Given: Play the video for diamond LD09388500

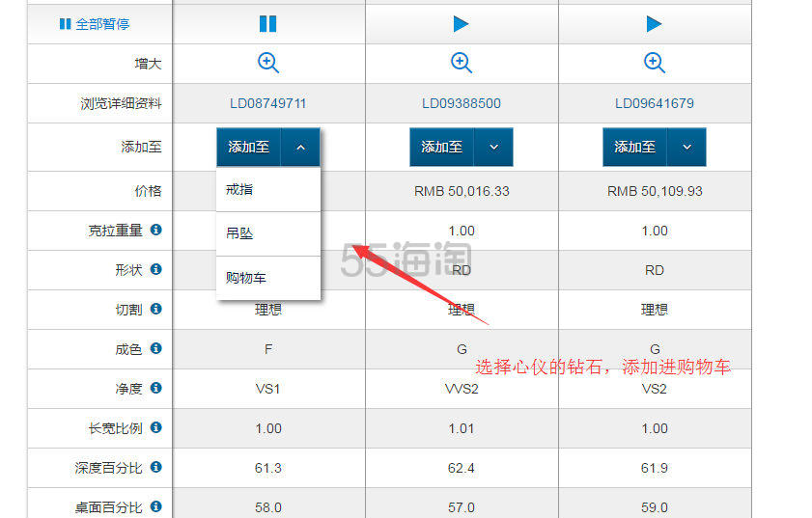Looking at the screenshot, I should click(462, 24).
